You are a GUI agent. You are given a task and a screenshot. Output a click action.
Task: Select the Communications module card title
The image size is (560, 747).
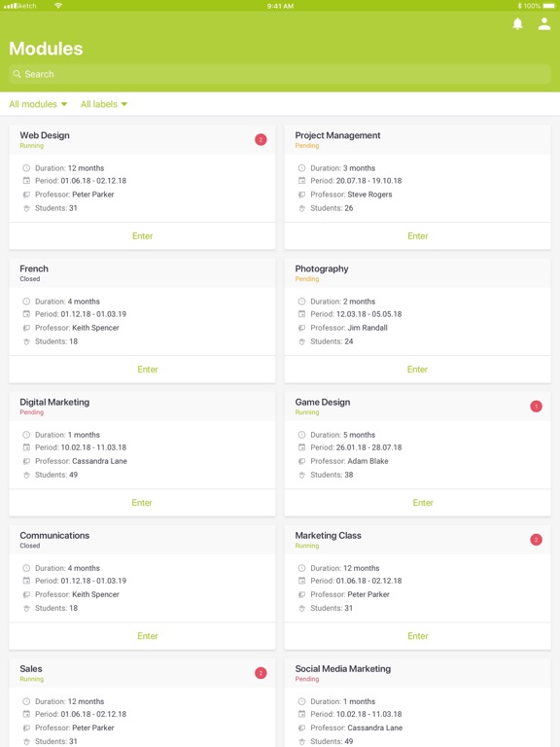[54, 536]
